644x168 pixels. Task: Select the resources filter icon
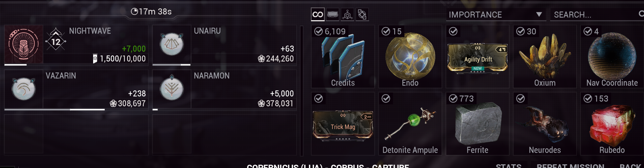(347, 15)
